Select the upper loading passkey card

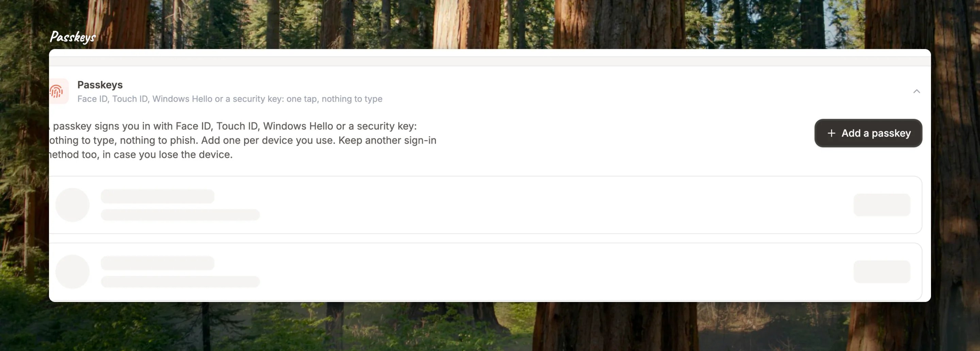(486, 205)
